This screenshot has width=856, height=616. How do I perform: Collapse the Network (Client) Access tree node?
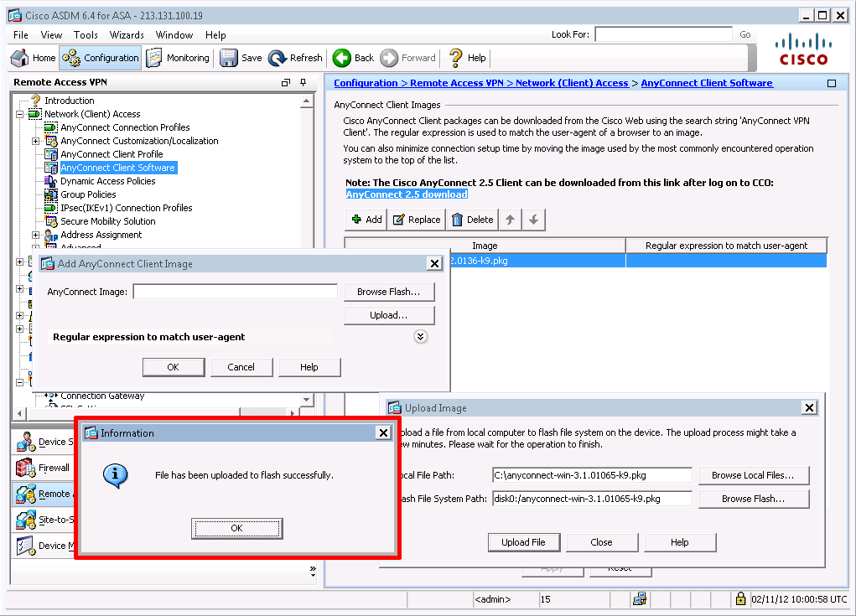[x=19, y=114]
